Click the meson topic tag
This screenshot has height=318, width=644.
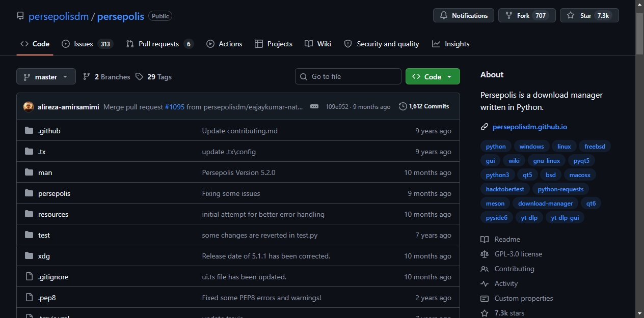click(x=495, y=204)
